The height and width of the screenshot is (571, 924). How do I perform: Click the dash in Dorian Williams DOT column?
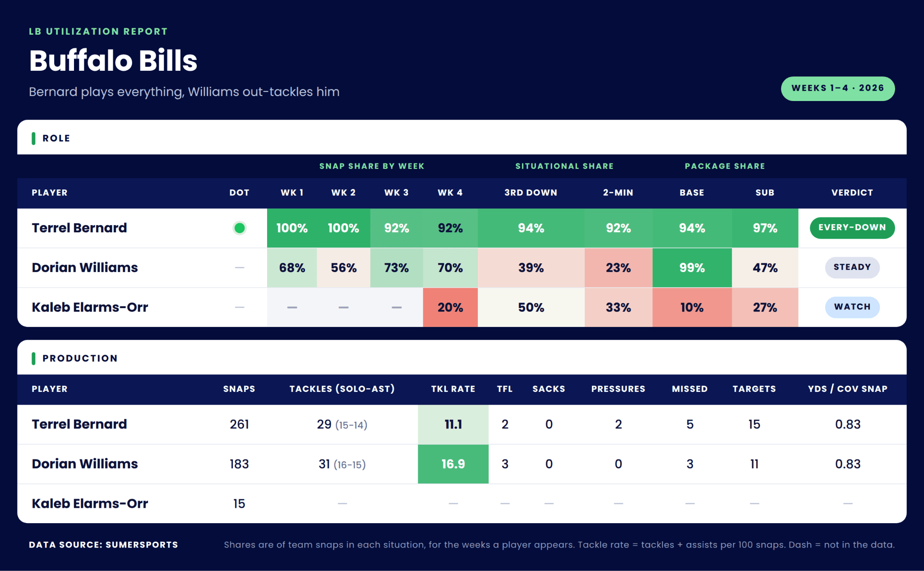coord(240,268)
